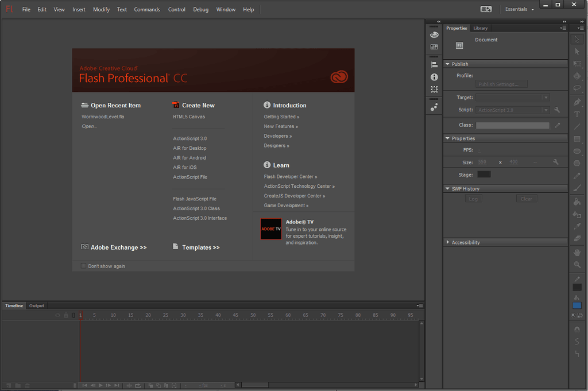Toggle onion skin in the timeline controls
The width and height of the screenshot is (588, 391).
click(x=151, y=385)
